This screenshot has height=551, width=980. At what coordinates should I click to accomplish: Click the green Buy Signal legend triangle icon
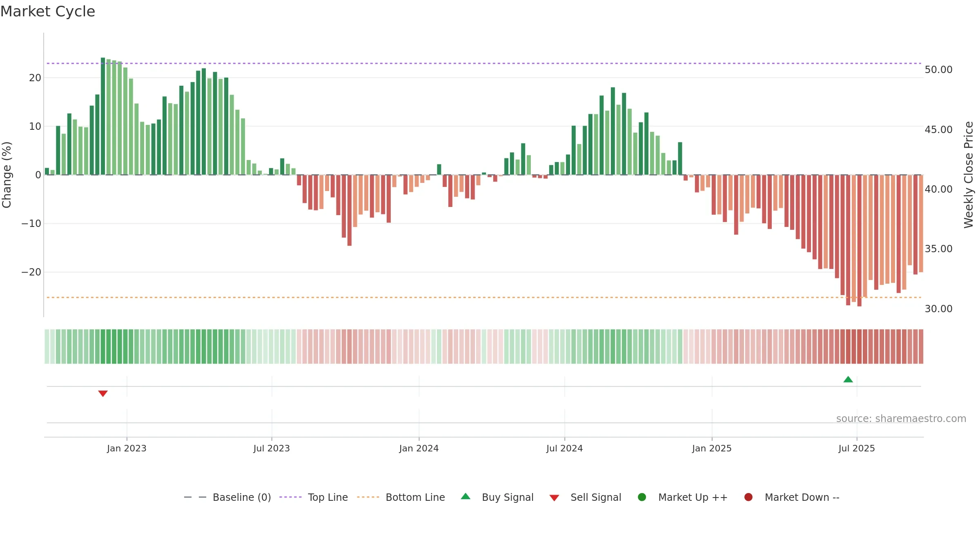(465, 496)
